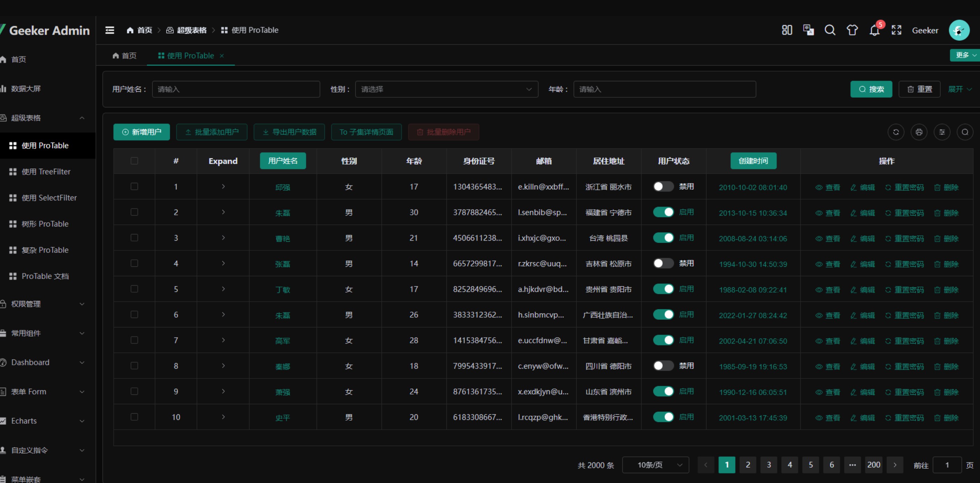Click the 新增用户 button
The image size is (980, 483).
(142, 132)
